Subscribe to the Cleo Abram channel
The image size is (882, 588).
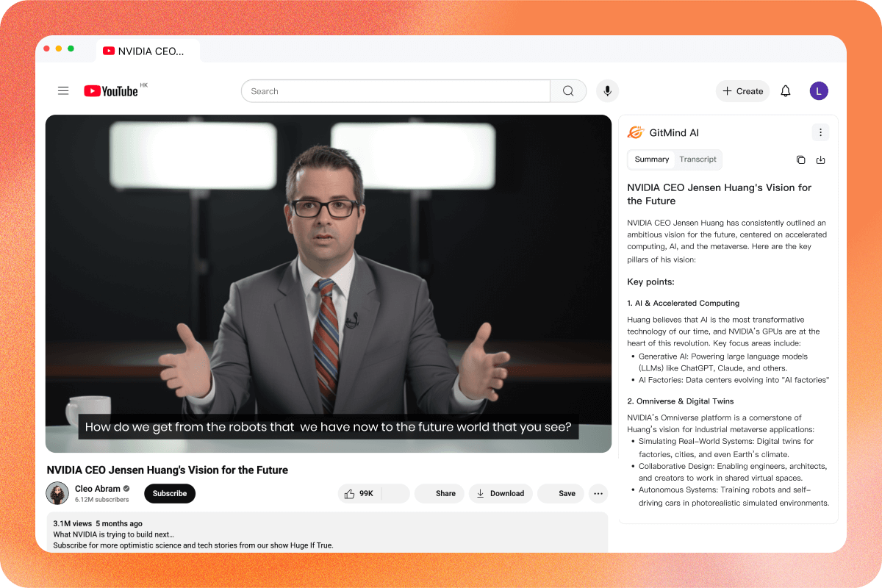click(x=170, y=493)
